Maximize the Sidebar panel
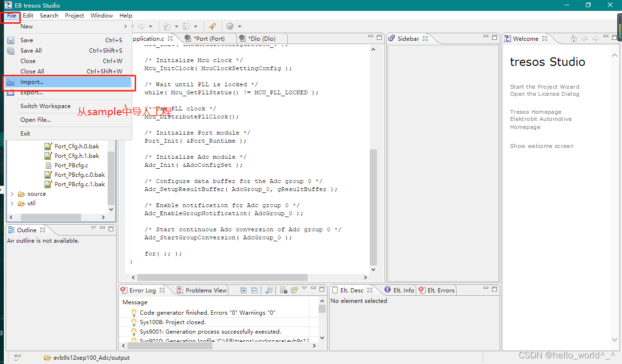 494,37
